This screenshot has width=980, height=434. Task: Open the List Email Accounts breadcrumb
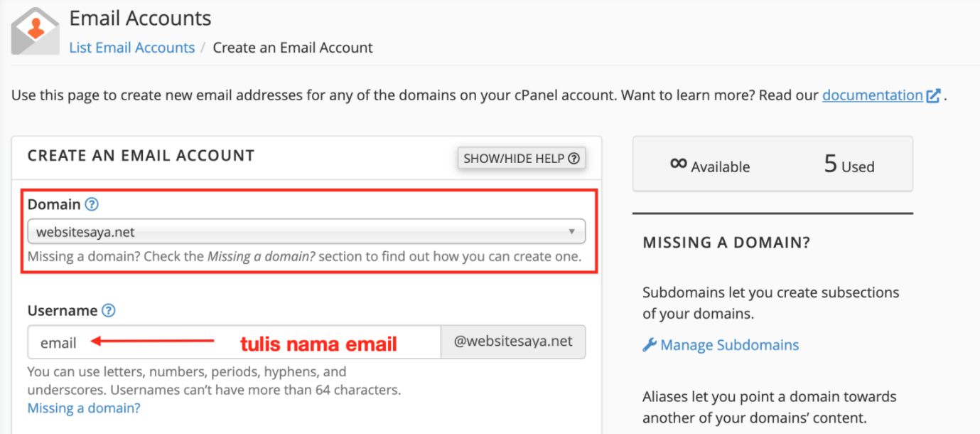pos(132,48)
